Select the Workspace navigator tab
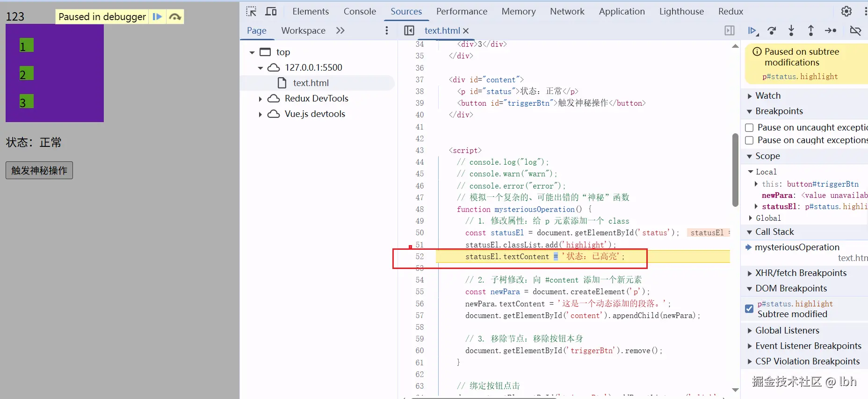The width and height of the screenshot is (868, 399). (x=303, y=30)
